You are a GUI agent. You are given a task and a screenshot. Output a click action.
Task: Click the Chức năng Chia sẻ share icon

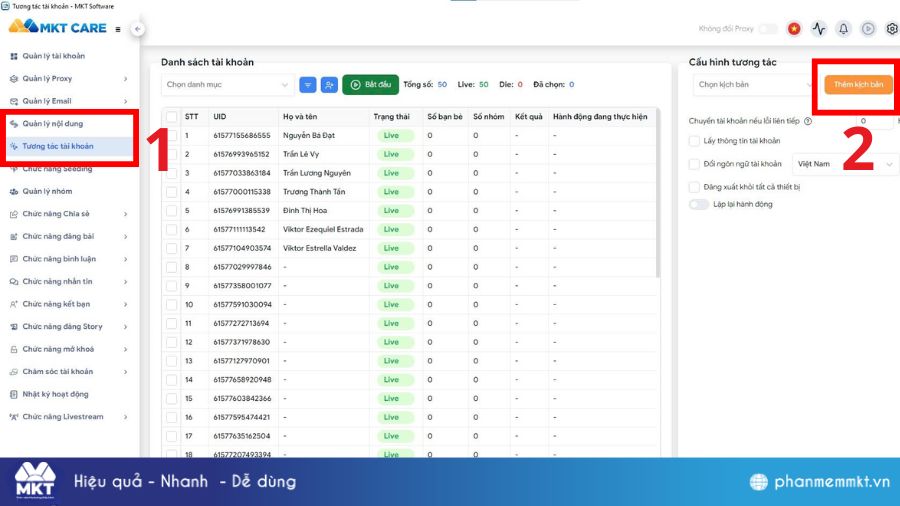pos(14,214)
